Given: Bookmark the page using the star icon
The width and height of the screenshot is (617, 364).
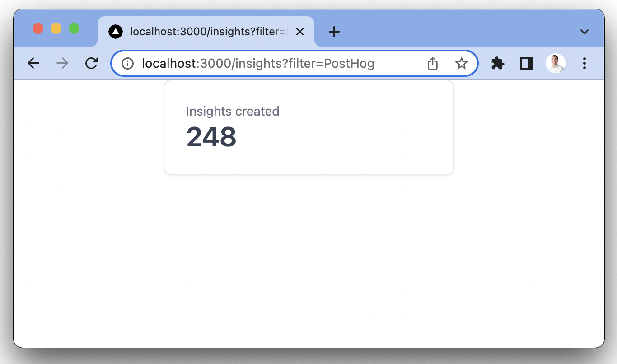Looking at the screenshot, I should click(x=461, y=63).
